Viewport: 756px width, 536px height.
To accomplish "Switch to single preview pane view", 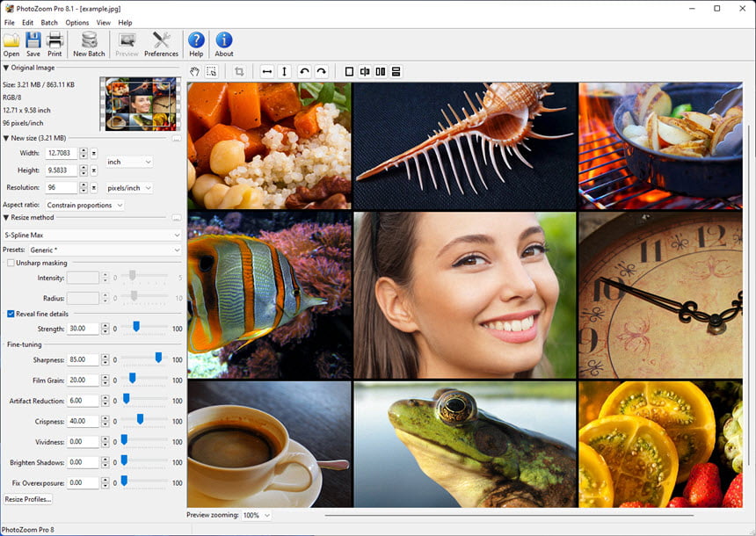I will [350, 72].
